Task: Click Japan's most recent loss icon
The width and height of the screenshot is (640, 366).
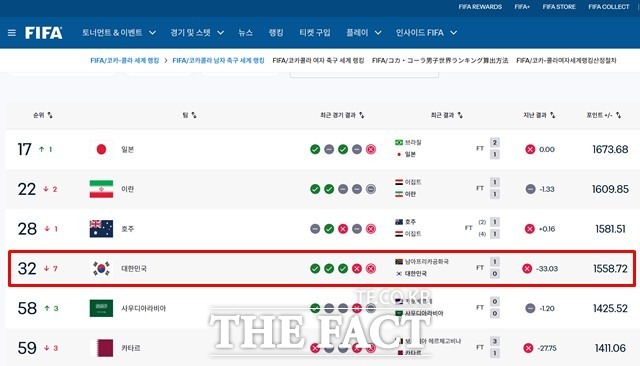Action: (x=371, y=149)
